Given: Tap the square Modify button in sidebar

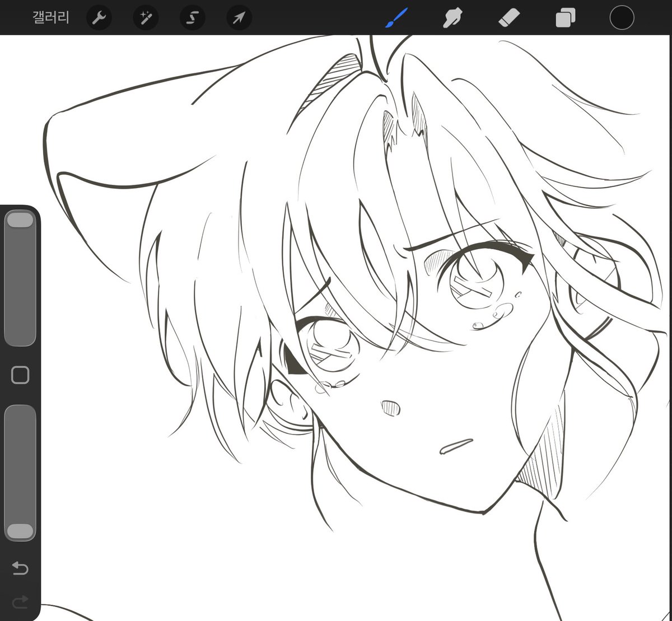Looking at the screenshot, I should tap(20, 375).
